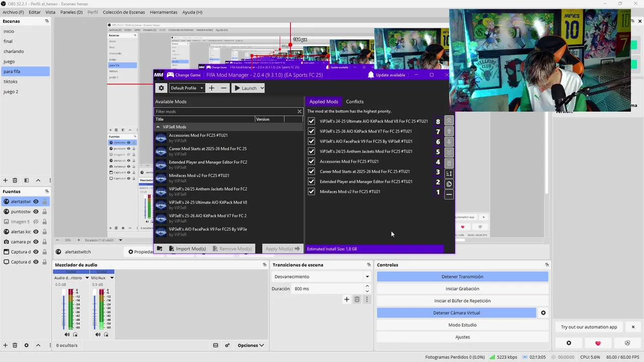Uncheck Career Mod Starts at 2025-26 applied mod

[311, 171]
